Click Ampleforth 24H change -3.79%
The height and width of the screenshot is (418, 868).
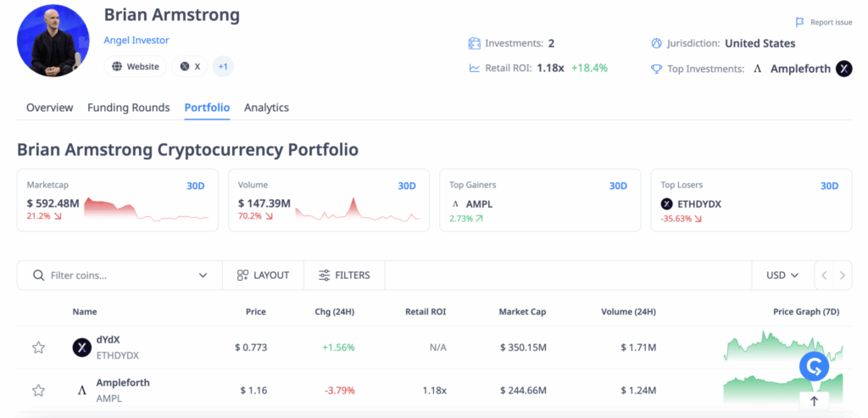(339, 391)
